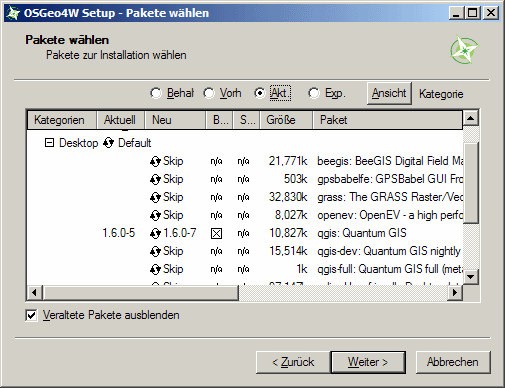Screen dimensions: 505x388
Task: Click the Ansicht button
Action: pos(389,93)
